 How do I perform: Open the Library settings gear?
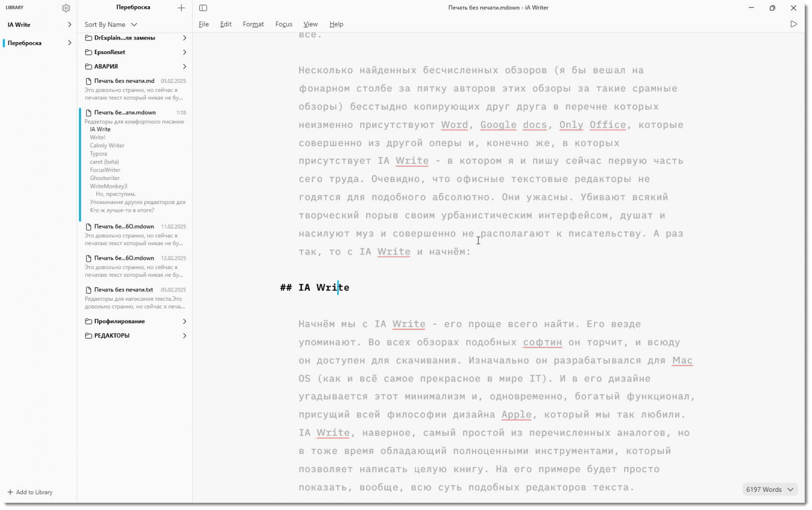tap(66, 8)
